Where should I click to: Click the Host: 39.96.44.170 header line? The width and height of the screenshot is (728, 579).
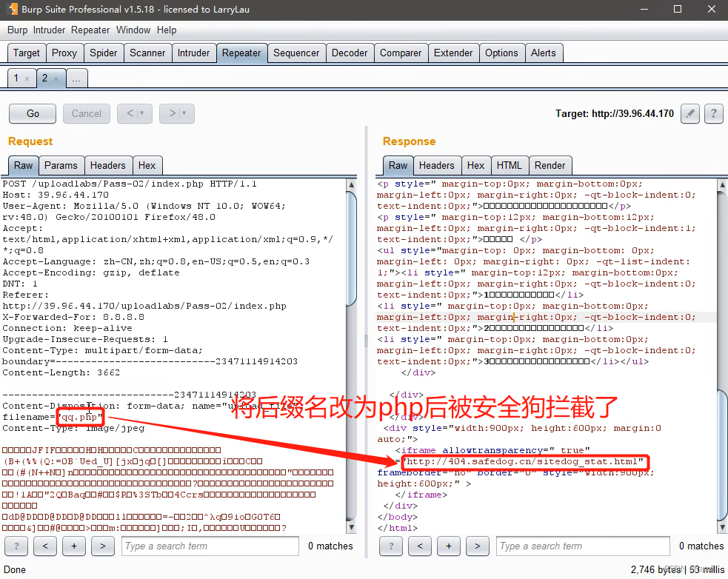pos(56,195)
